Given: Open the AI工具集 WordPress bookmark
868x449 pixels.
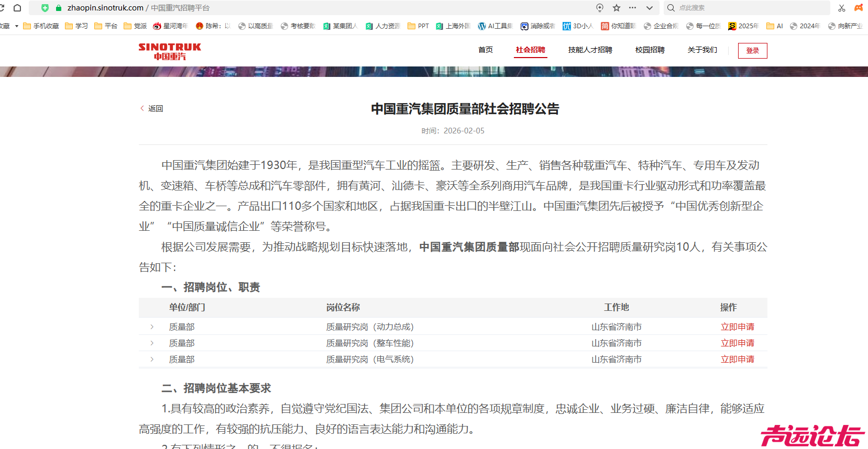Looking at the screenshot, I should point(496,26).
